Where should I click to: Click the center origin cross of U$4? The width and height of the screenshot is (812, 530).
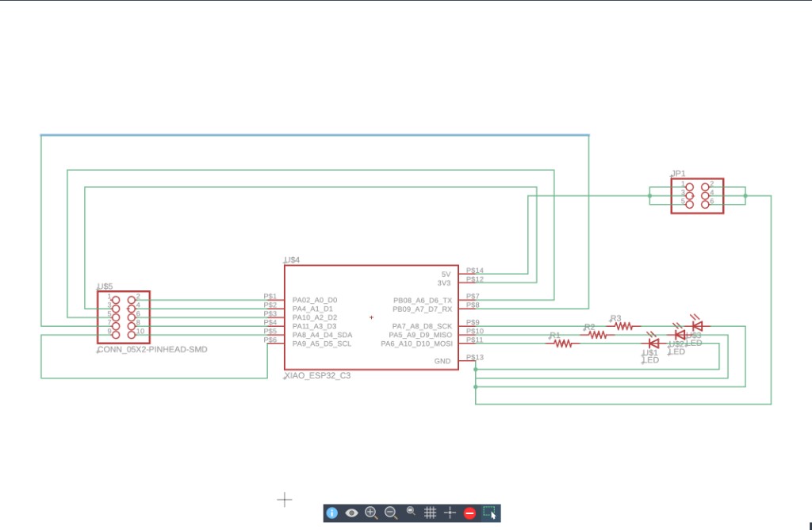[371, 317]
